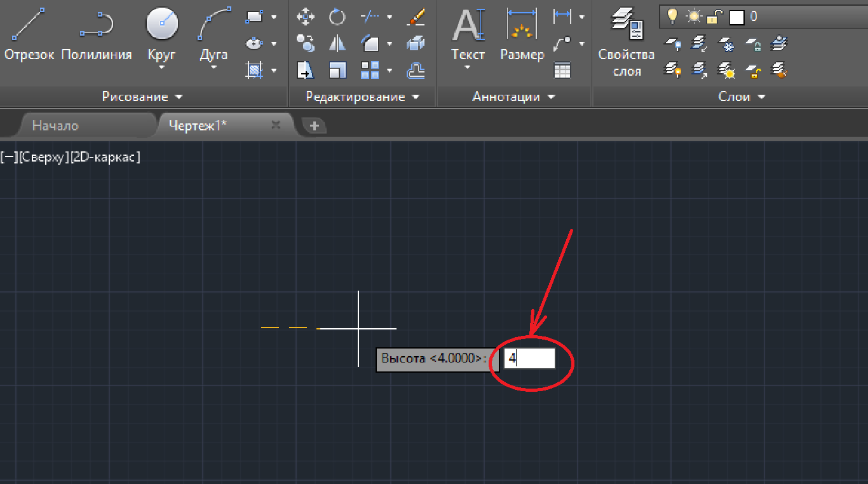Open Свойства слоя layer properties
Image resolution: width=868 pixels, height=484 pixels.
pos(627,42)
